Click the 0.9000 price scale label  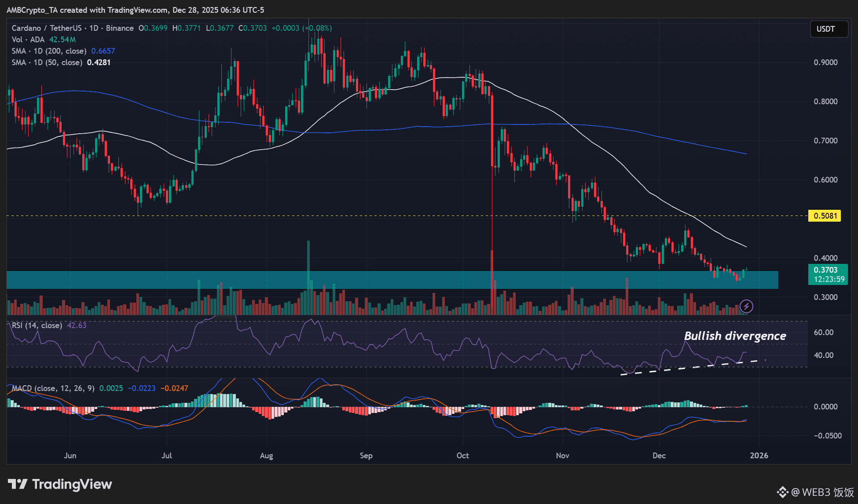pos(825,62)
